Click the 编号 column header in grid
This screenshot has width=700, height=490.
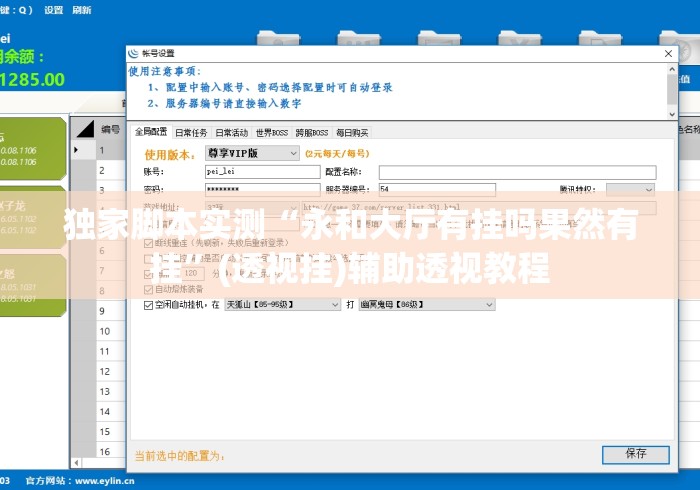110,129
